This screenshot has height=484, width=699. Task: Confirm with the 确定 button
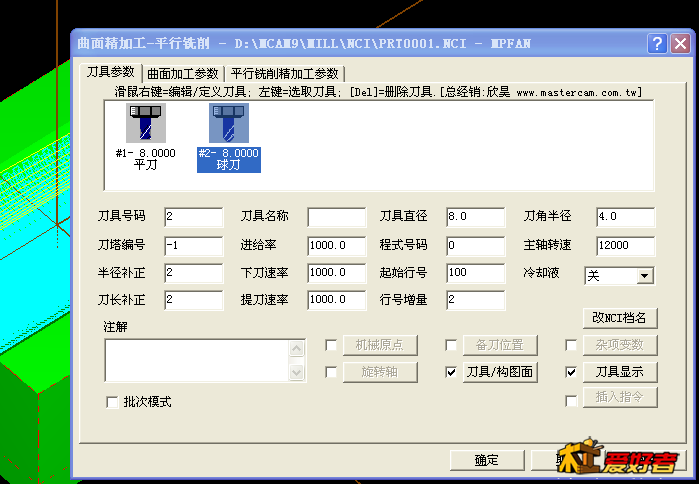[x=487, y=460]
